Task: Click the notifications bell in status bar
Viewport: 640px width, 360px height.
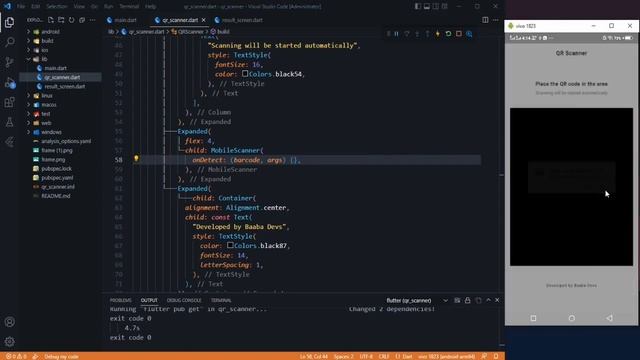Action: 496,356
